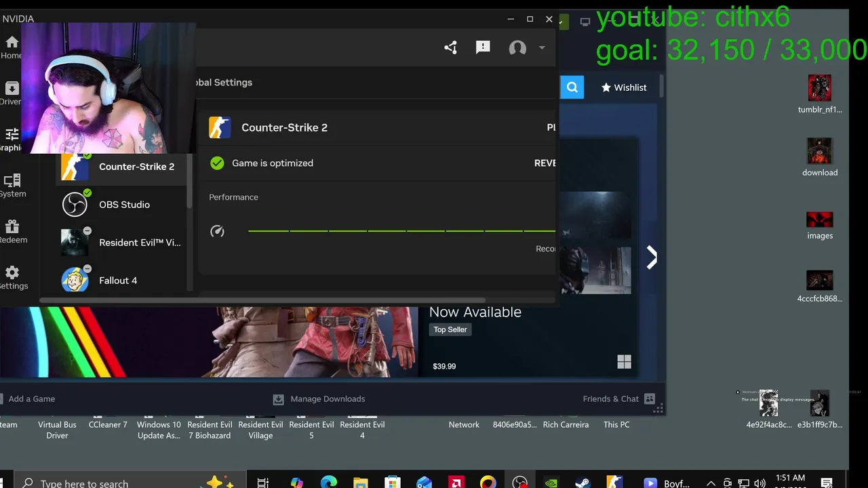Open Settings in the NVIDIA sidebar

click(x=12, y=278)
